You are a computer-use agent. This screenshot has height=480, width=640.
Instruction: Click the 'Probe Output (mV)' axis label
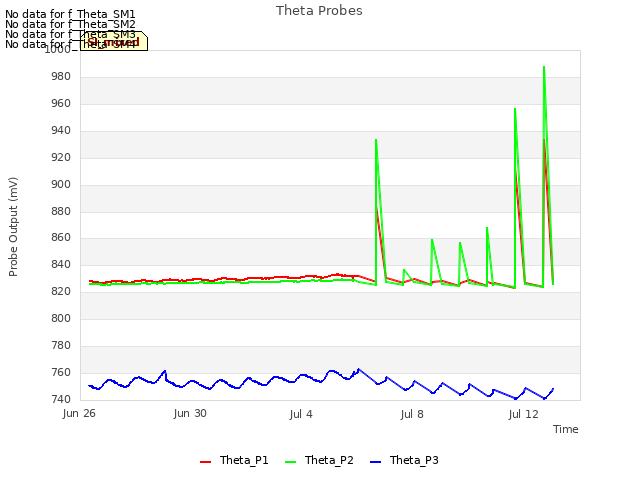(x=13, y=227)
